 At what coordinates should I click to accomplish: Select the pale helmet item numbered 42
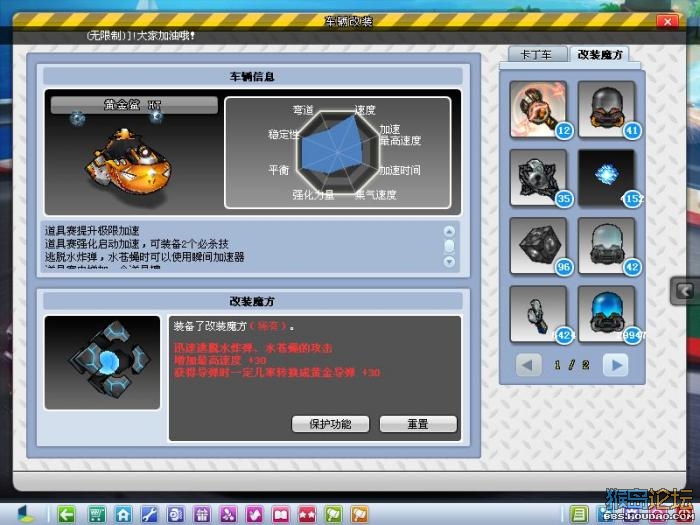(607, 246)
